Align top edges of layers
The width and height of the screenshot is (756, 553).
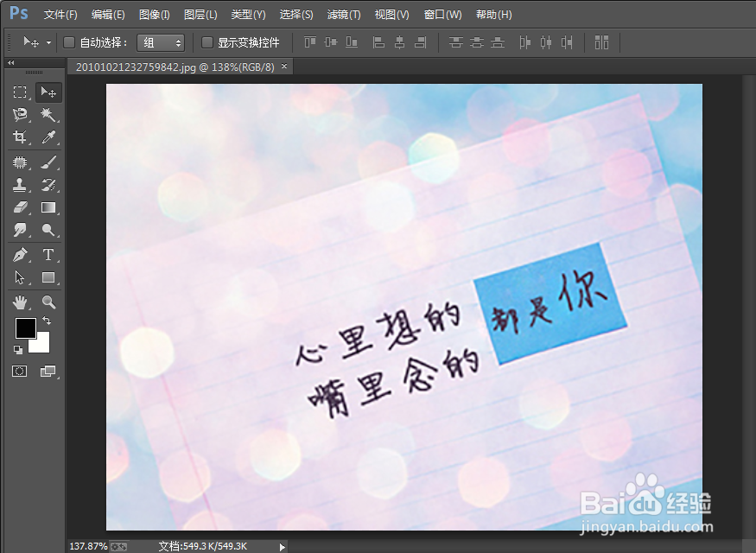click(x=310, y=42)
